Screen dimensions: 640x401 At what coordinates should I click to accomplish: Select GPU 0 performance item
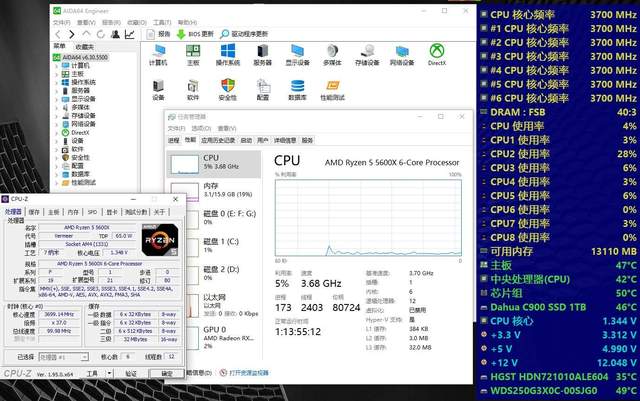click(x=213, y=338)
